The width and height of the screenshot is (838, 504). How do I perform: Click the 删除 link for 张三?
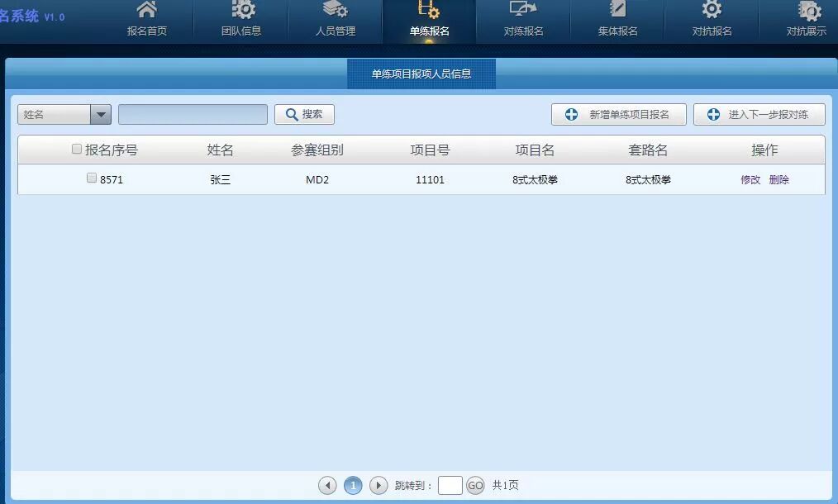pyautogui.click(x=779, y=179)
